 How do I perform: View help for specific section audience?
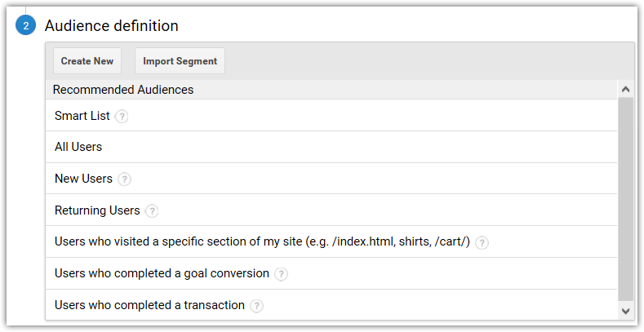(482, 242)
